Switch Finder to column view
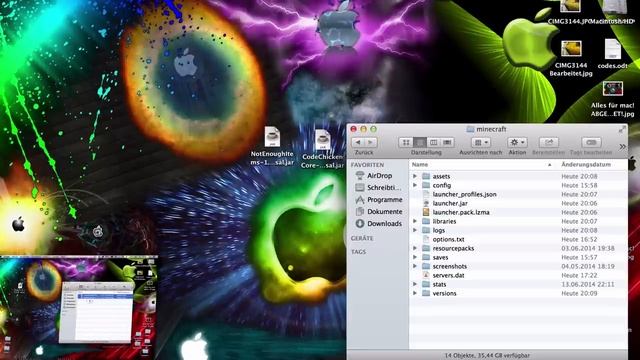640x360 pixels. 433,142
